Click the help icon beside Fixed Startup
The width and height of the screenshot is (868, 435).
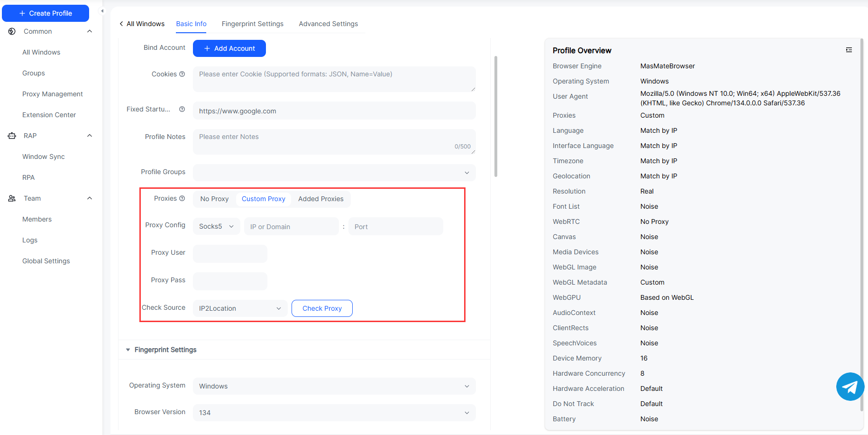tap(182, 109)
